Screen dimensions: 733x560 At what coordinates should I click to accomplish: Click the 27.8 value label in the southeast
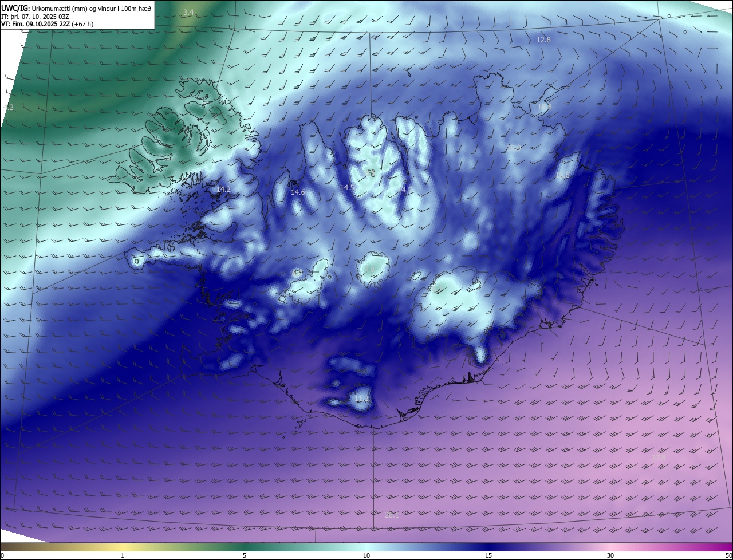click(x=659, y=458)
